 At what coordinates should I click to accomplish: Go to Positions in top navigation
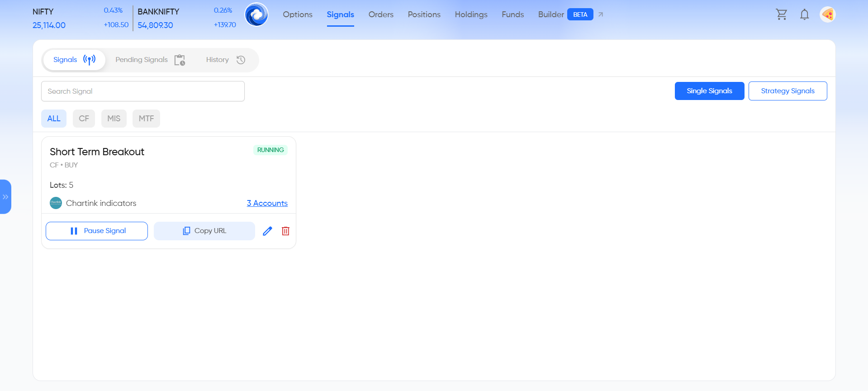click(424, 14)
